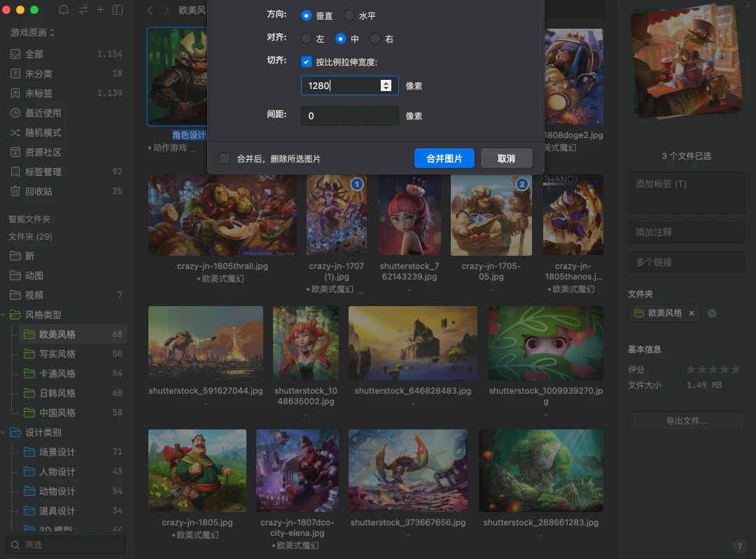This screenshot has height=559, width=756.
Task: Select the 中 alignment radio button
Action: pos(341,39)
